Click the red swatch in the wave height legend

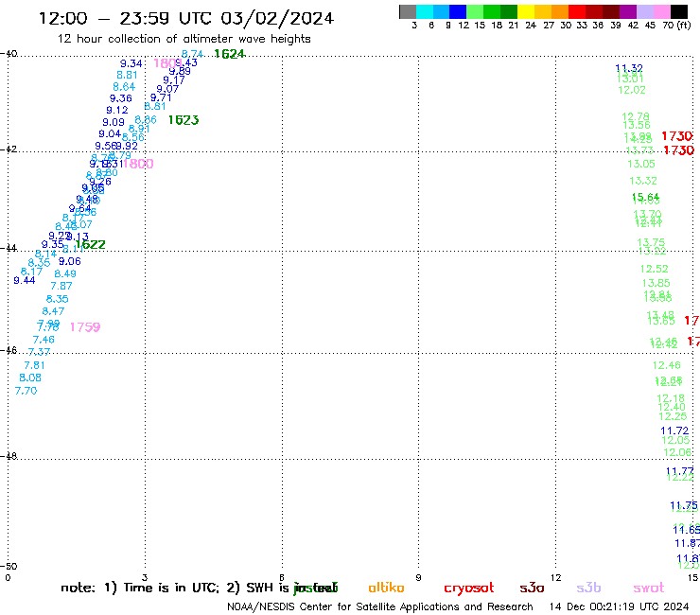(576, 11)
